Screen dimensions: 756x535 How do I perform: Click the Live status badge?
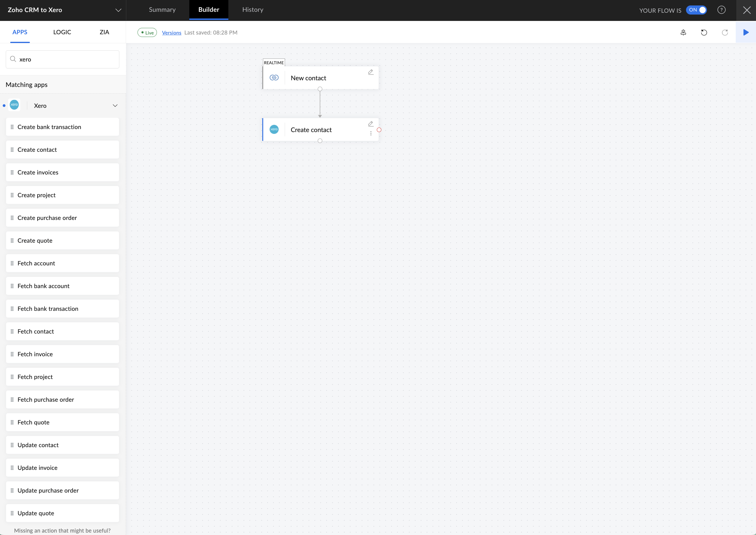pos(147,32)
